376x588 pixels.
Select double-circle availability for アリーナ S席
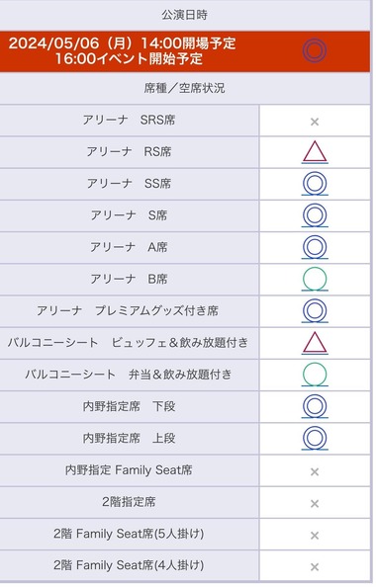[315, 215]
